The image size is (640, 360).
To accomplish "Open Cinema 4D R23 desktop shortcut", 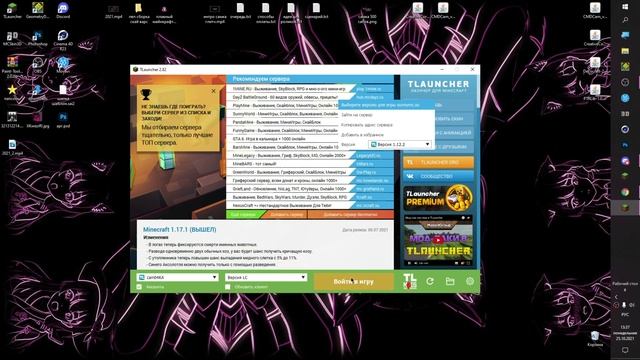I will point(63,39).
